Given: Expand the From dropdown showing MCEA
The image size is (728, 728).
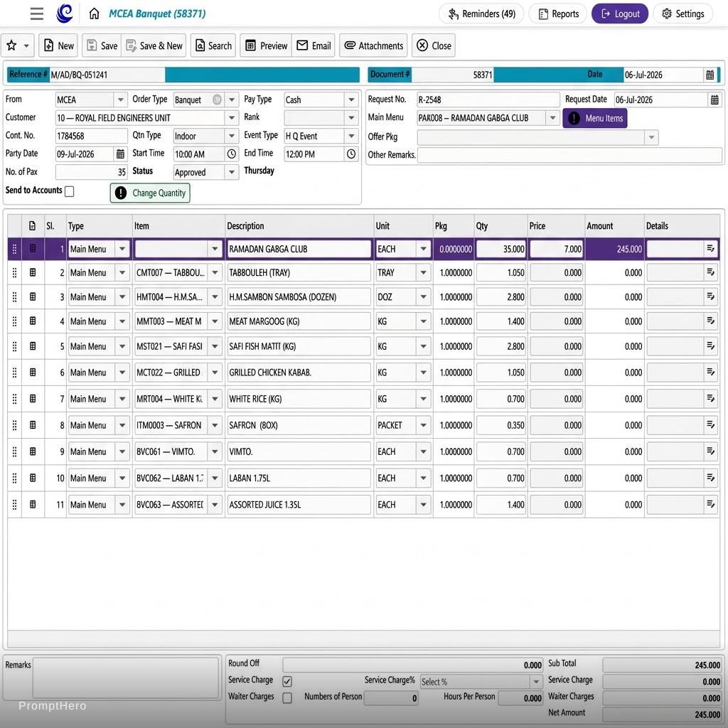Looking at the screenshot, I should (x=120, y=100).
